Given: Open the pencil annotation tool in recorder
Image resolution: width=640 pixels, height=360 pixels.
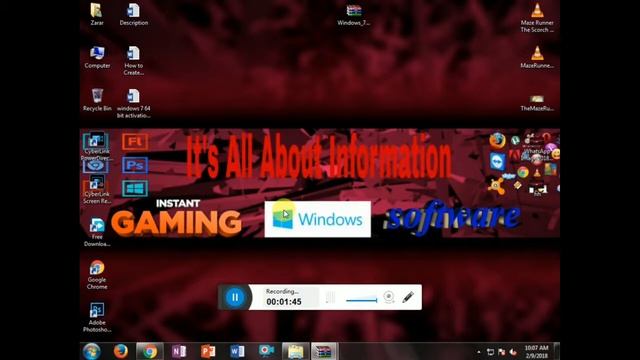Looking at the screenshot, I should pyautogui.click(x=408, y=297).
